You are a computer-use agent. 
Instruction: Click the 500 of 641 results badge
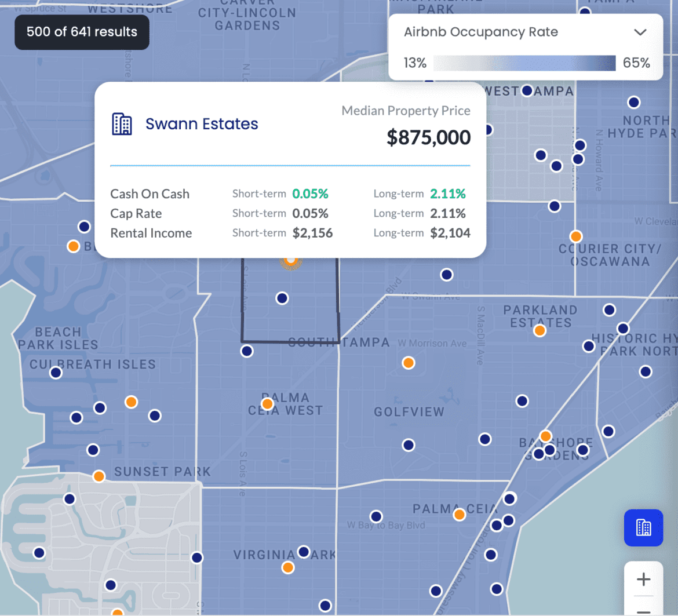[x=81, y=32]
